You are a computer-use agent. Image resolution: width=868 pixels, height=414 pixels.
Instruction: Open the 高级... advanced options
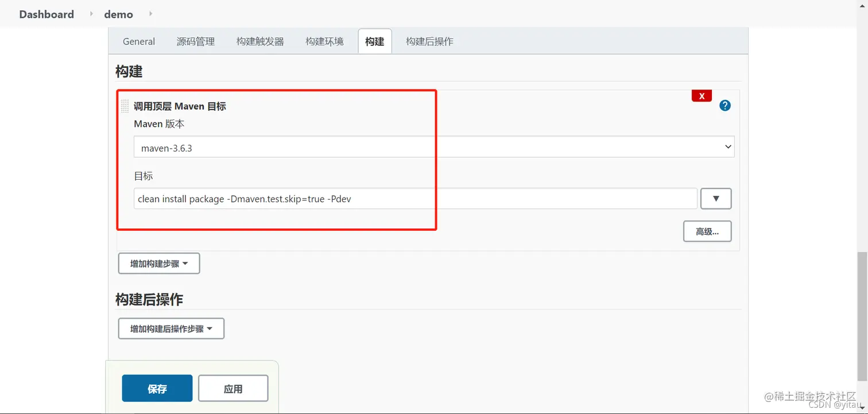tap(707, 231)
